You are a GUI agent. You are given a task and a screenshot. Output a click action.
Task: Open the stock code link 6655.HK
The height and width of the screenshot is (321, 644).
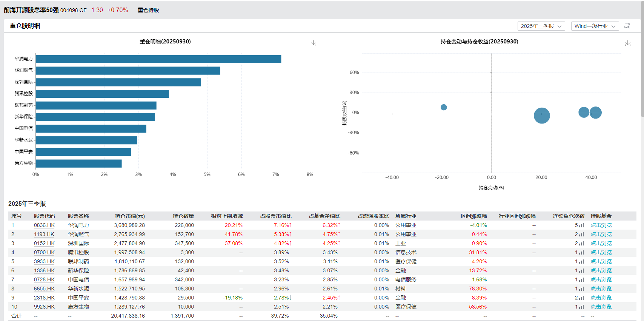point(44,289)
